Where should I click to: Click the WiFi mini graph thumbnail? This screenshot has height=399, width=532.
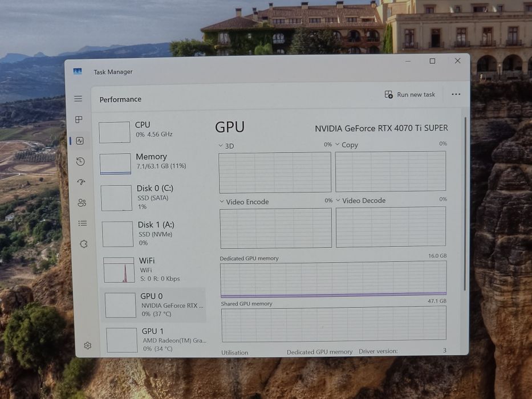tap(119, 270)
